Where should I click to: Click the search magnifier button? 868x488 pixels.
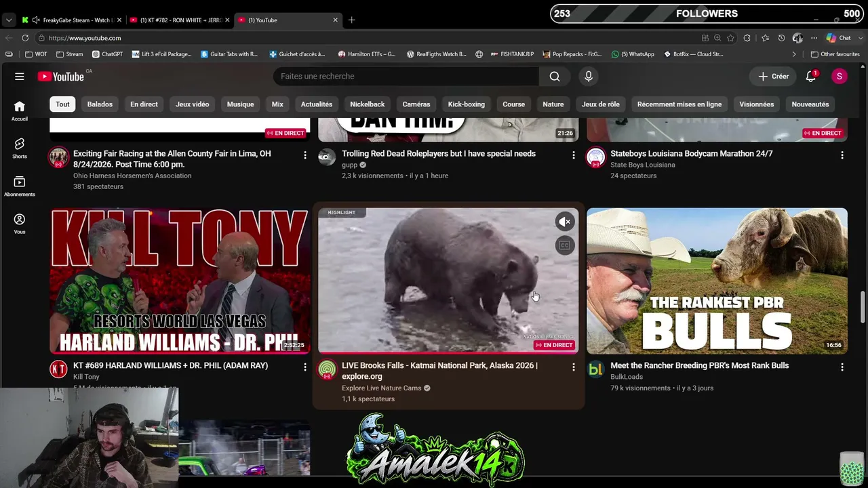tap(555, 77)
